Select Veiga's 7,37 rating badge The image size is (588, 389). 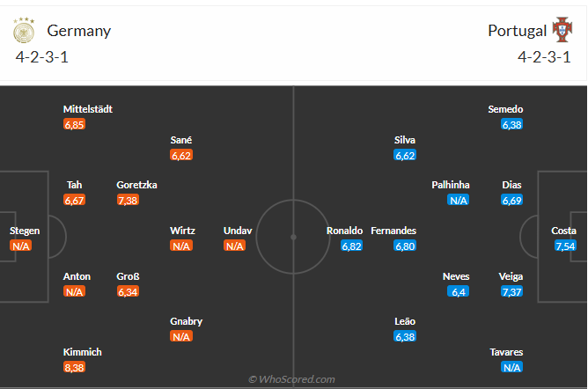tap(511, 291)
